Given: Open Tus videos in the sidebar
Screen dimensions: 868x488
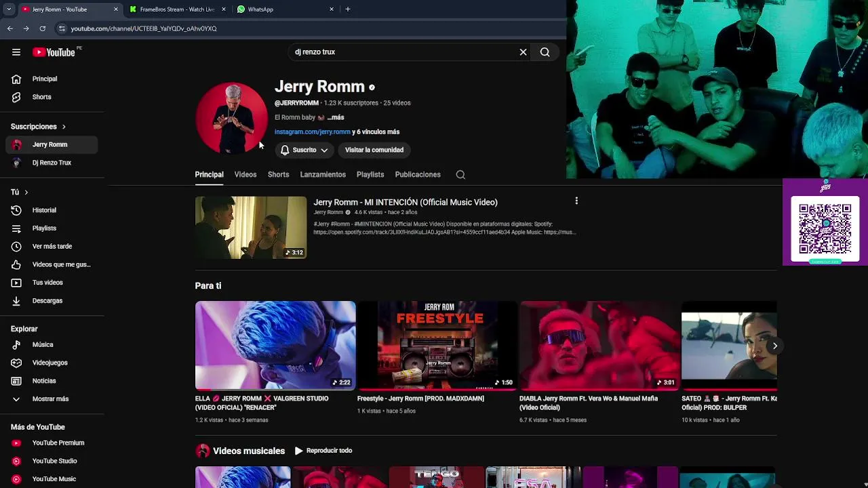Looking at the screenshot, I should click(52, 283).
